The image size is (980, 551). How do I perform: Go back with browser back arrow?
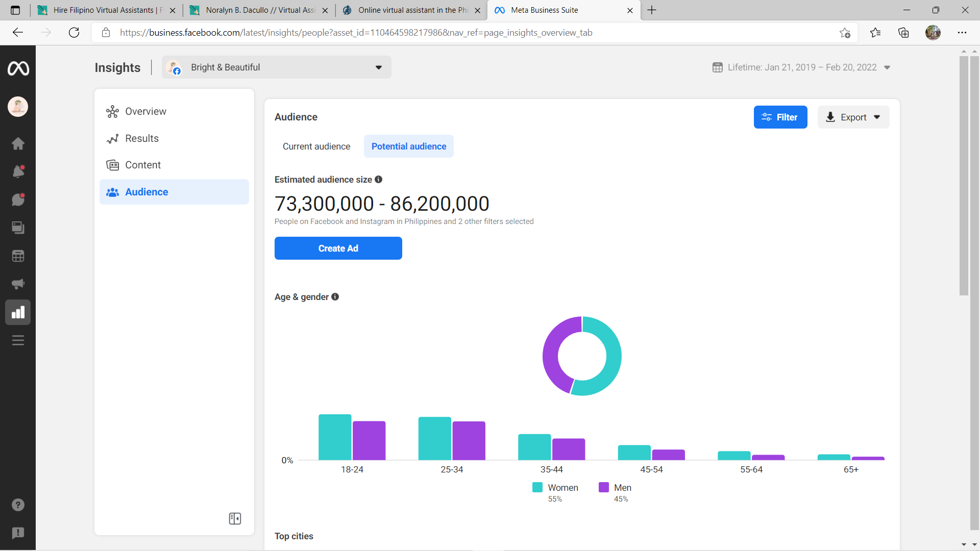18,33
